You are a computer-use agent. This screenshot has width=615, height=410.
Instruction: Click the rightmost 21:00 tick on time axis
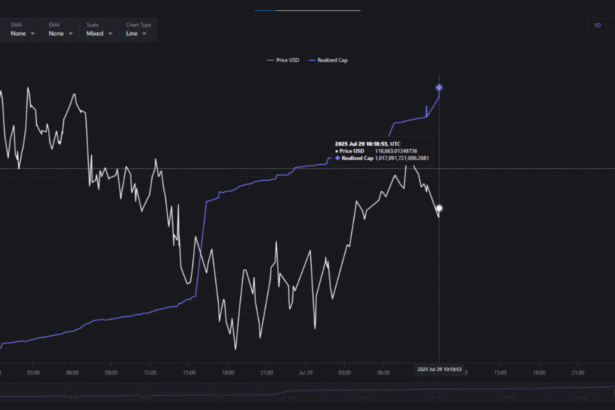[580, 372]
